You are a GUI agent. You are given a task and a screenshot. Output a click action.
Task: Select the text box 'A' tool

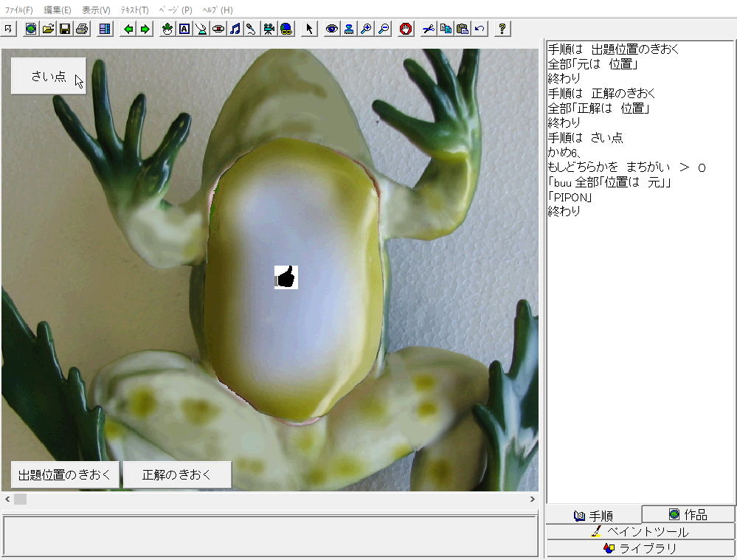[184, 29]
